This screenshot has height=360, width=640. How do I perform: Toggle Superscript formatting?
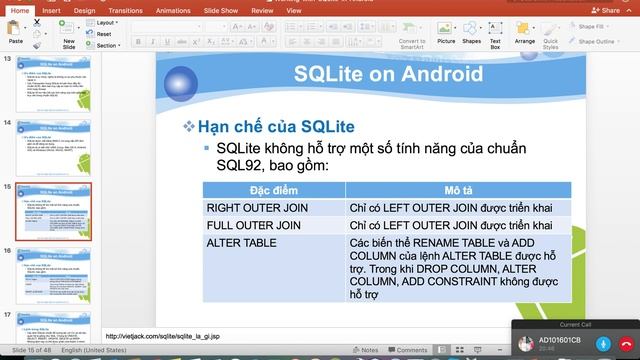click(196, 42)
